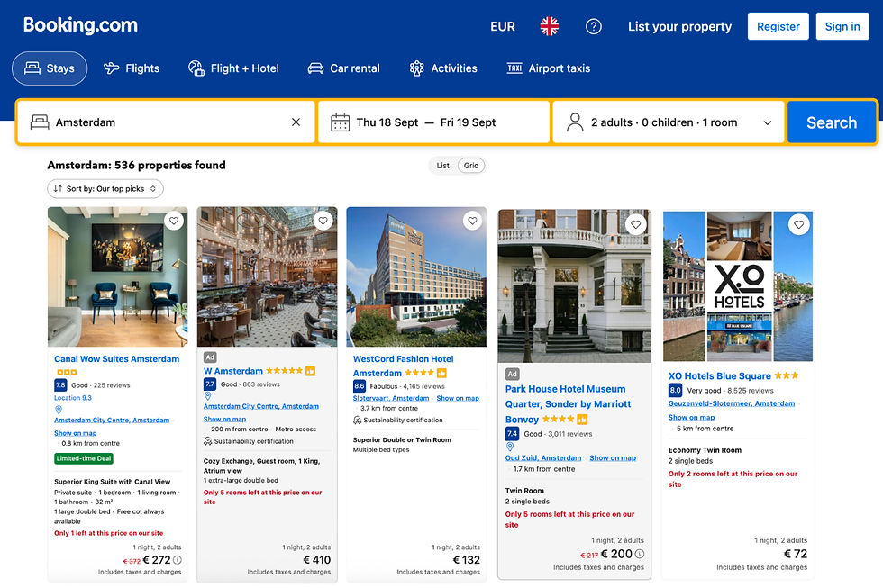883x588 pixels.
Task: Open Oud Zuid, Amsterdam location link
Action: (542, 458)
